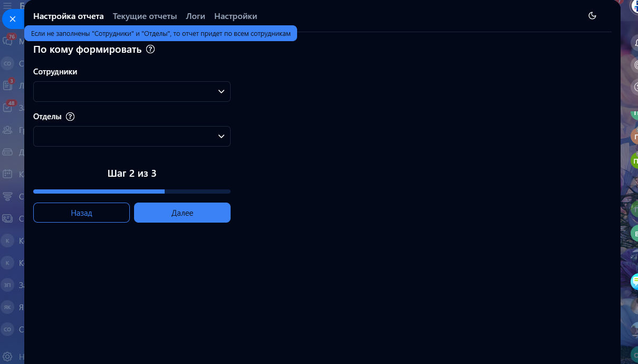Viewport: 638px width, 364px height.
Task: Open messenger icon with badge 76
Action: 8,41
